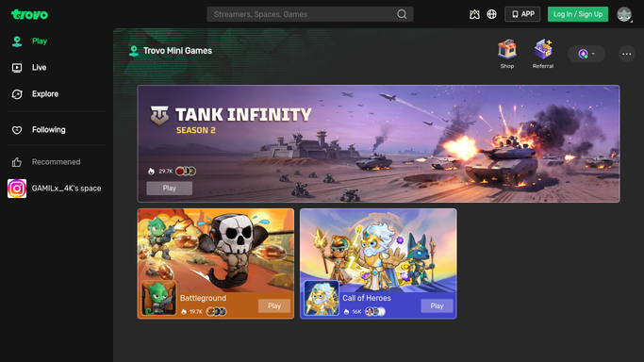Click the Live screen icon in sidebar
This screenshot has width=644, height=362.
click(x=17, y=68)
